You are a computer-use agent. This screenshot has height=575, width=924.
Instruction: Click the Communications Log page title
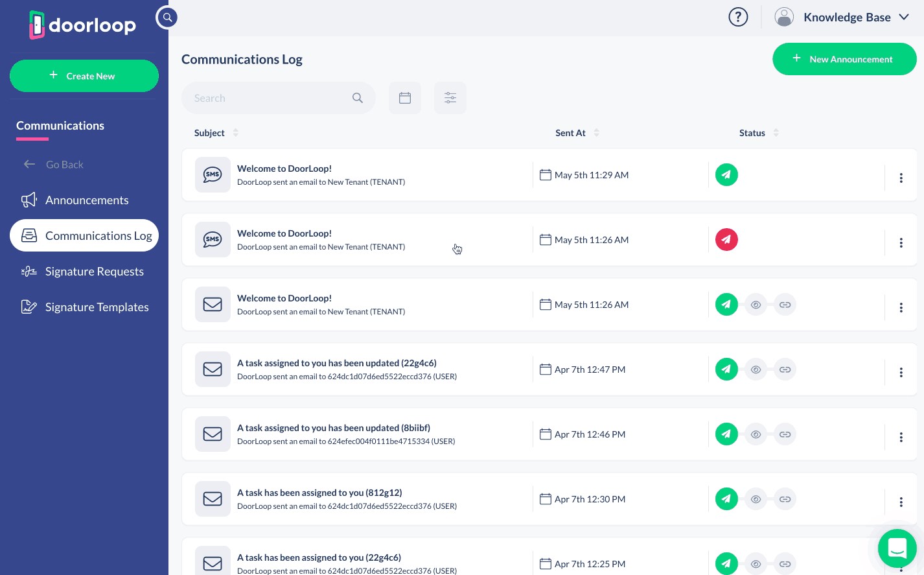[242, 60]
